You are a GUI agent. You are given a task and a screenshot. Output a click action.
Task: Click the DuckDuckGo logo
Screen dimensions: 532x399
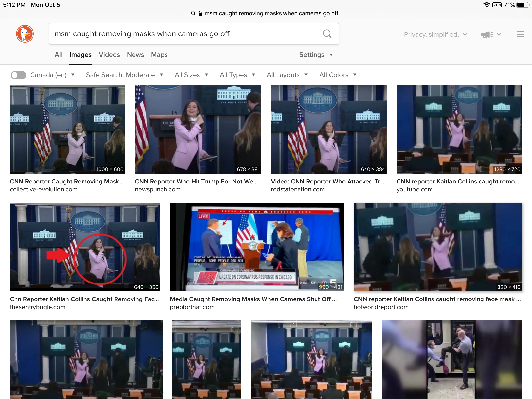25,34
